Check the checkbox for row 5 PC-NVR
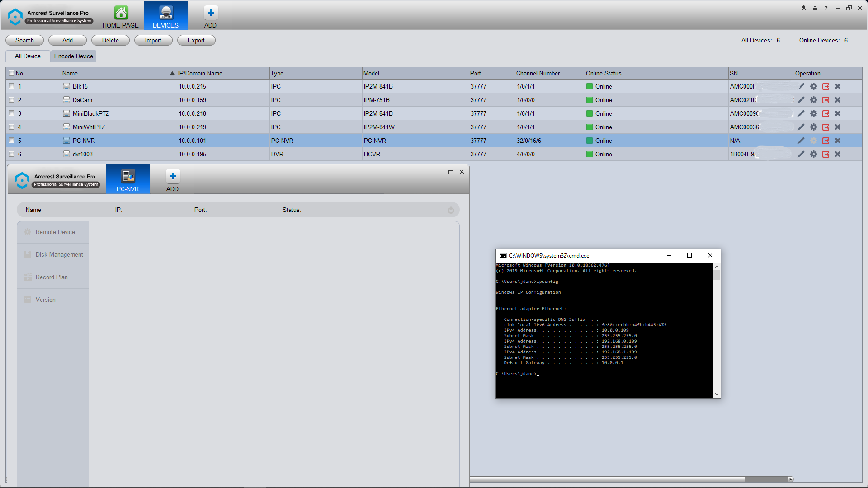 point(12,141)
